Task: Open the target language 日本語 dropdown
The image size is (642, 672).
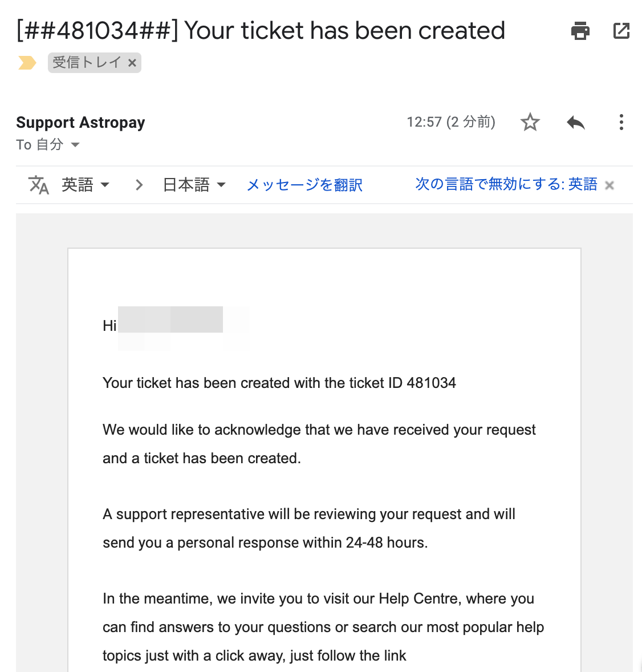Action: pyautogui.click(x=194, y=185)
